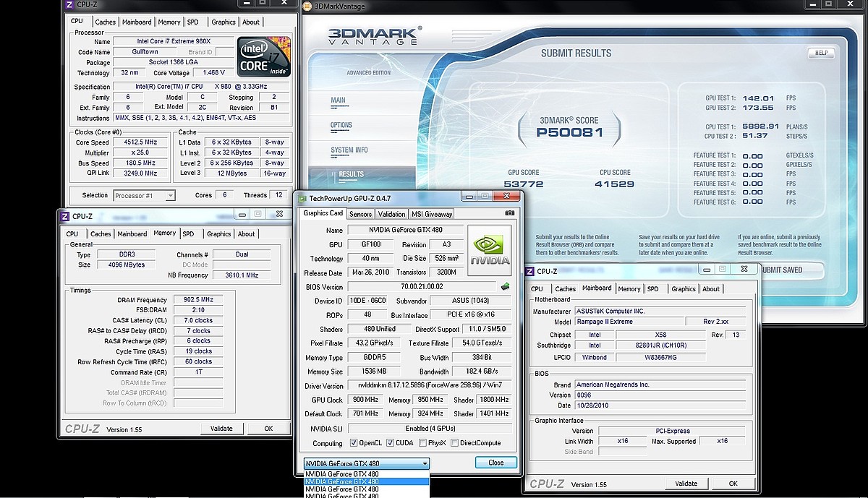Click the DRAM Frequency value 902.5 MHz
This screenshot has width=868, height=498.
pyautogui.click(x=197, y=300)
